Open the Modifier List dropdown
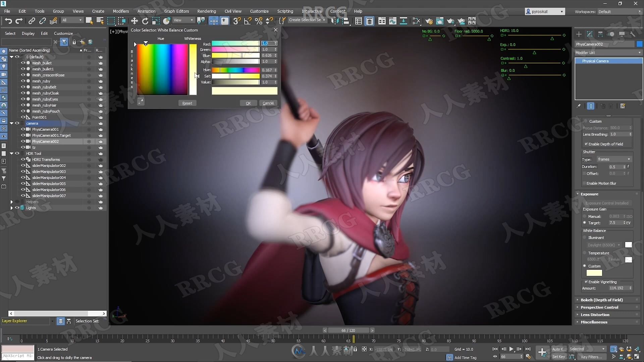644x362 pixels. (x=608, y=53)
